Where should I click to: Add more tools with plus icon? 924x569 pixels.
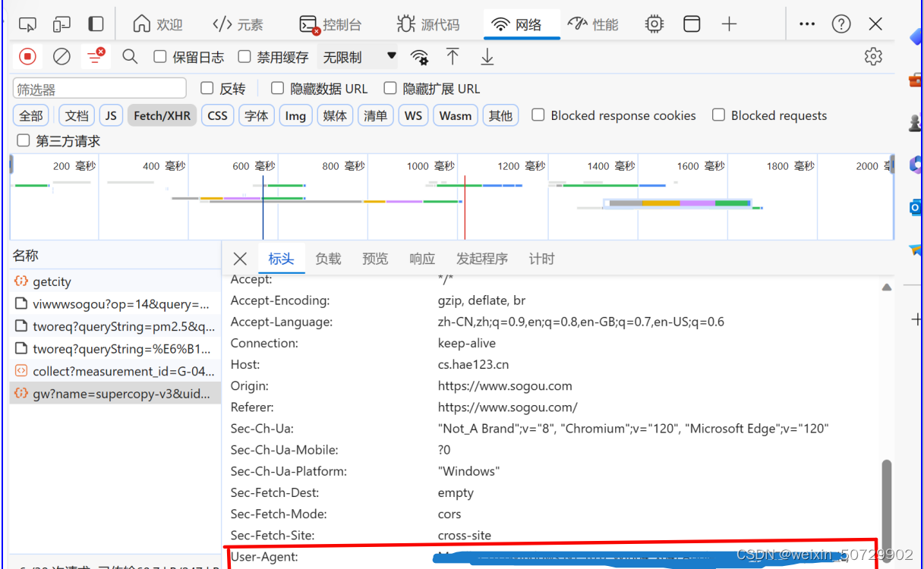tap(729, 24)
